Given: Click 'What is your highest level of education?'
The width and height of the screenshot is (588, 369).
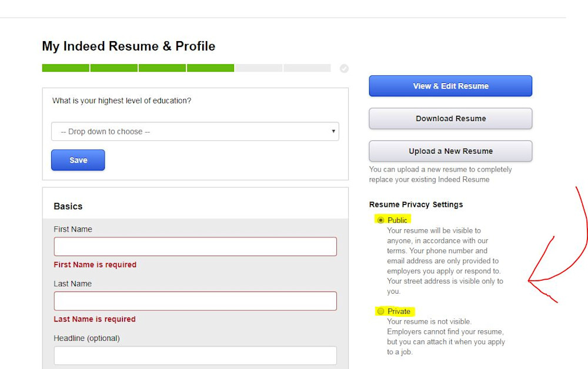Looking at the screenshot, I should coord(122,101).
